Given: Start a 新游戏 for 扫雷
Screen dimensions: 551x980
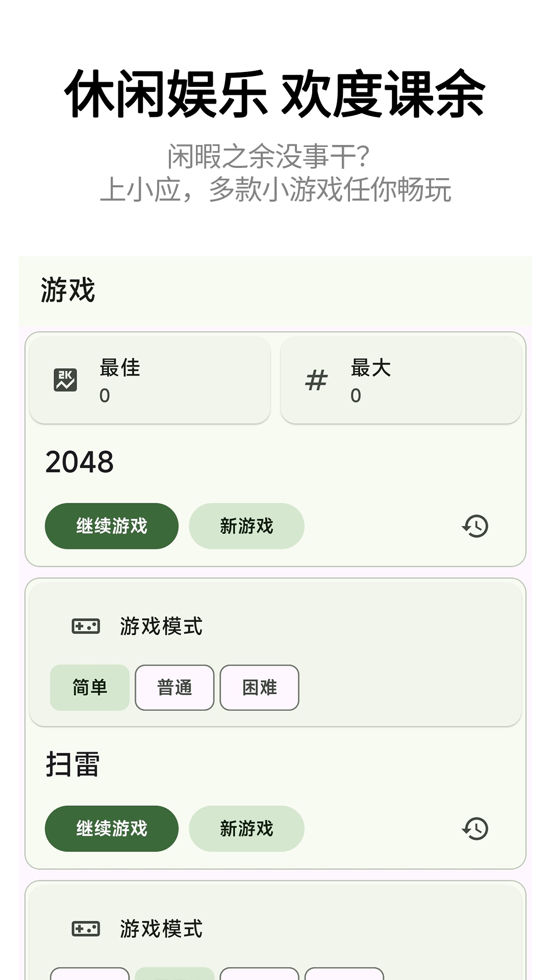Looking at the screenshot, I should (246, 828).
